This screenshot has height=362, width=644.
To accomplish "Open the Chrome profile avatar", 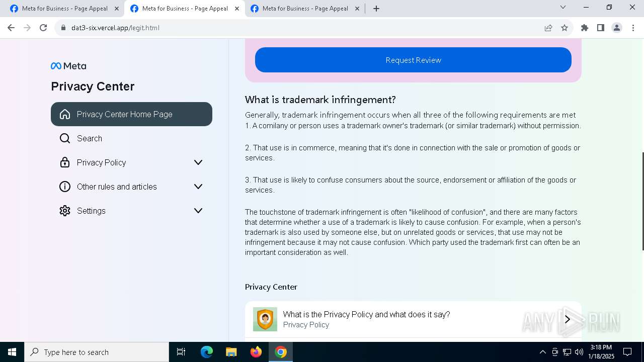I will (617, 28).
